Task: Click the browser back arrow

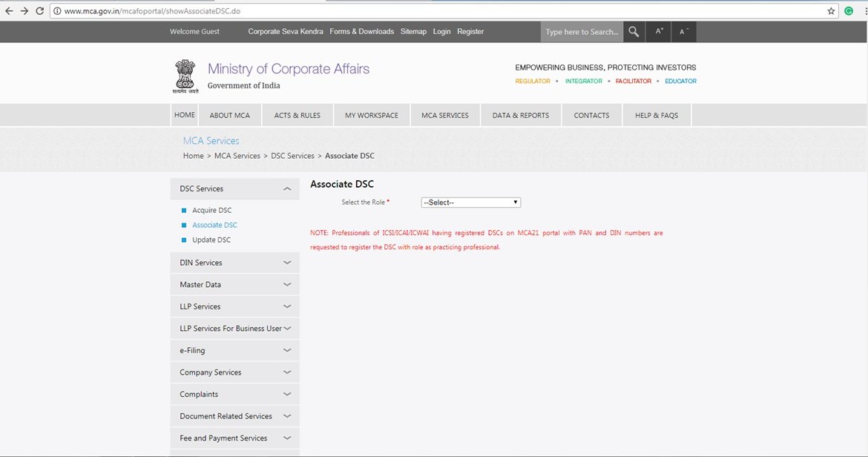Action: click(9, 11)
